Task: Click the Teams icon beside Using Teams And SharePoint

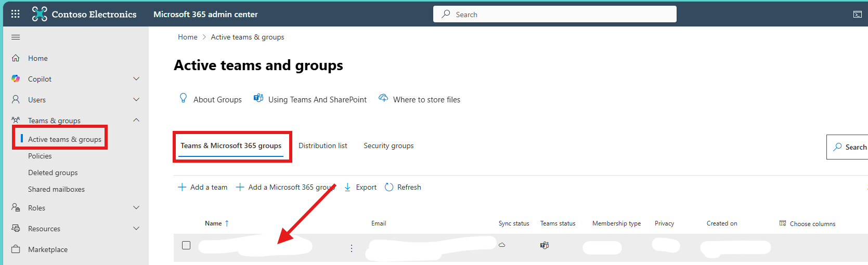Action: [x=258, y=98]
